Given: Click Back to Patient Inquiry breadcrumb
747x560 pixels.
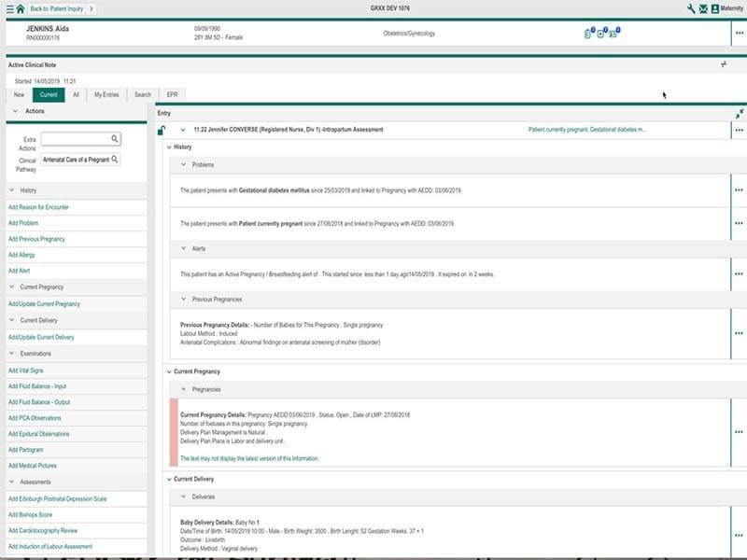Looking at the screenshot, I should click(x=62, y=8).
